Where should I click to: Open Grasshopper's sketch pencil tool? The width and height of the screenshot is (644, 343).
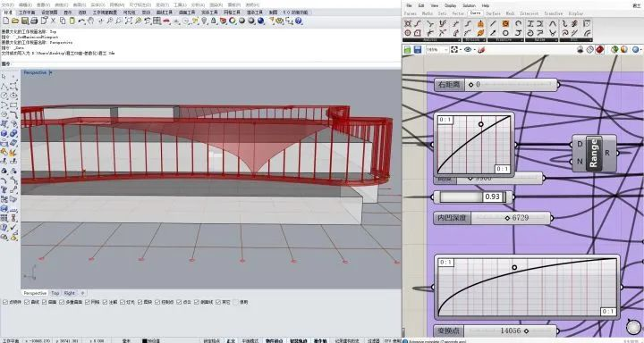481,50
